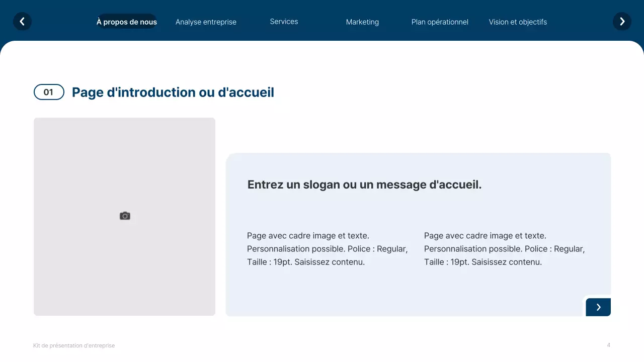Click the gray image placeholder thumbnail

(x=124, y=216)
